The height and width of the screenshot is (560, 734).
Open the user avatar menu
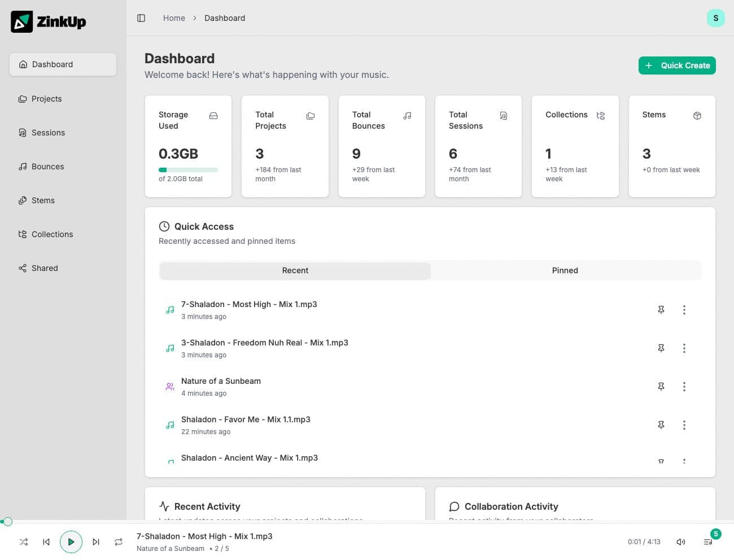716,18
